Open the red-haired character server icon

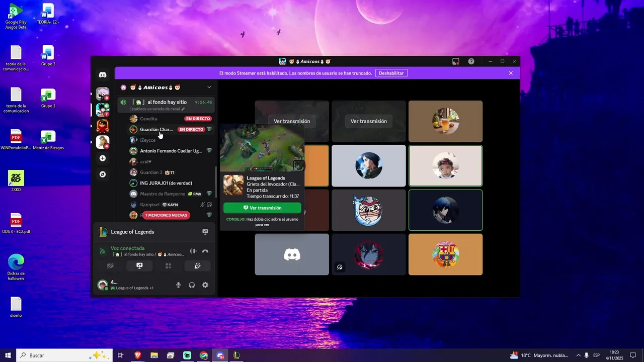103,126
